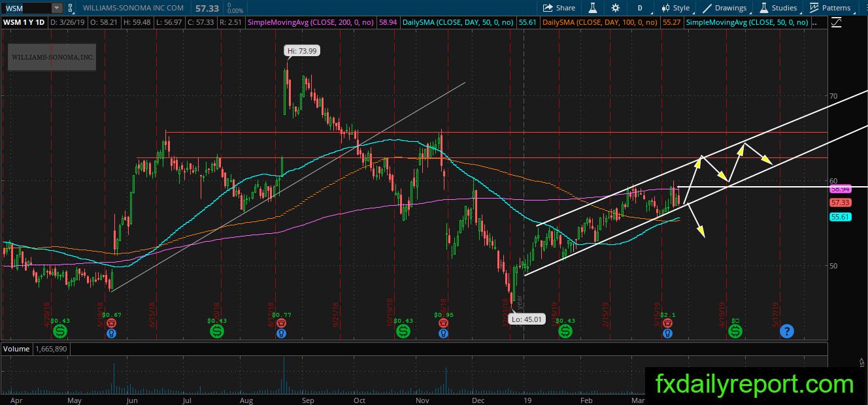Click the cyan 55.61 price axis bubble
Viewport: 868px width, 405px height.
click(840, 217)
